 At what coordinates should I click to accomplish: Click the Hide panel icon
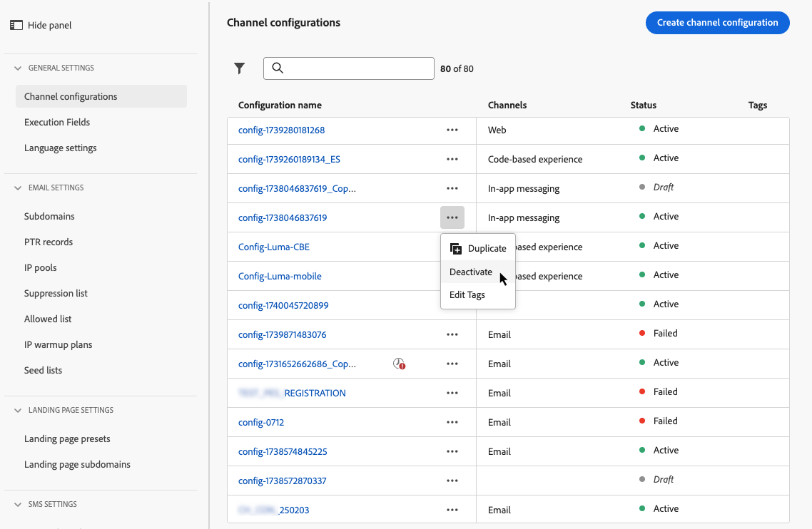(x=16, y=26)
